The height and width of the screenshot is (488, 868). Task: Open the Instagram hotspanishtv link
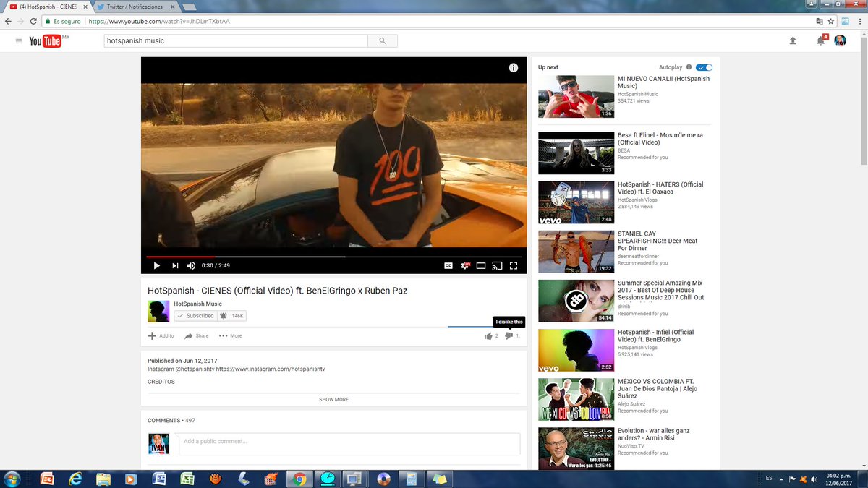[270, 369]
